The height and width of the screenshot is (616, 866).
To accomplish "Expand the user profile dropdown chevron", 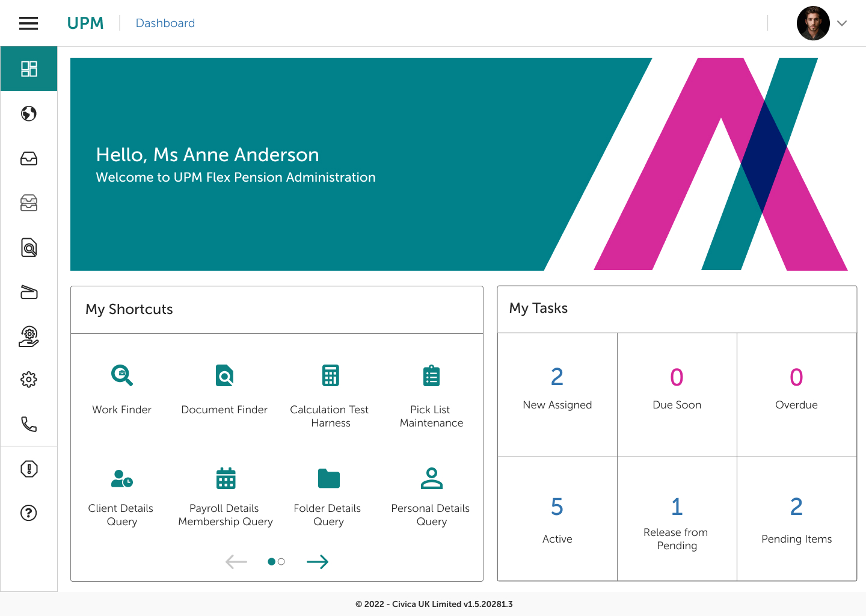I will coord(842,23).
